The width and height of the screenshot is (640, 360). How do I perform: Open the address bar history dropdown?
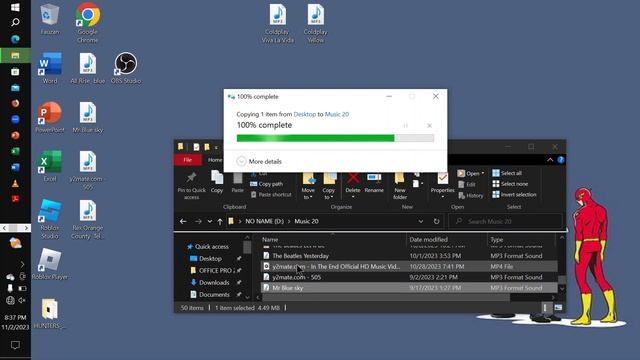[x=420, y=221]
